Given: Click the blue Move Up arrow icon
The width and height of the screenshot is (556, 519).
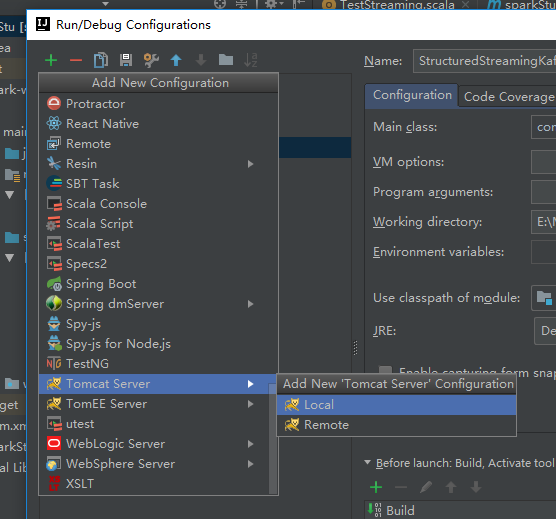Looking at the screenshot, I should click(x=176, y=60).
